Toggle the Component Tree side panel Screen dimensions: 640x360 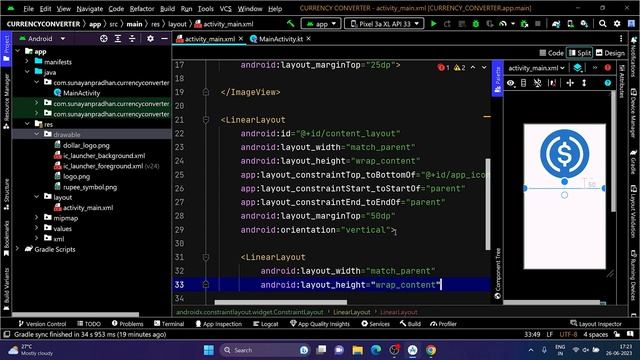pyautogui.click(x=497, y=273)
